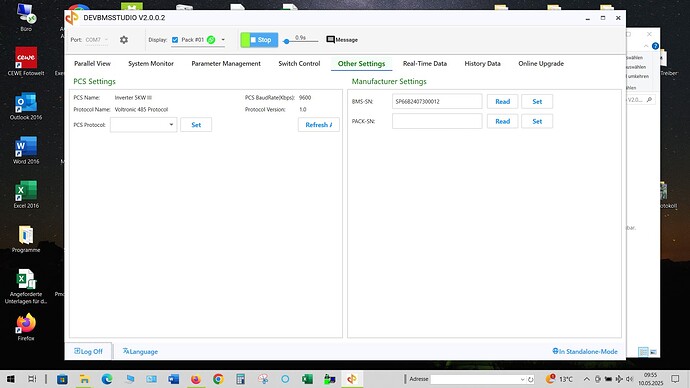
Task: Click the Message icon in toolbar
Action: (330, 40)
